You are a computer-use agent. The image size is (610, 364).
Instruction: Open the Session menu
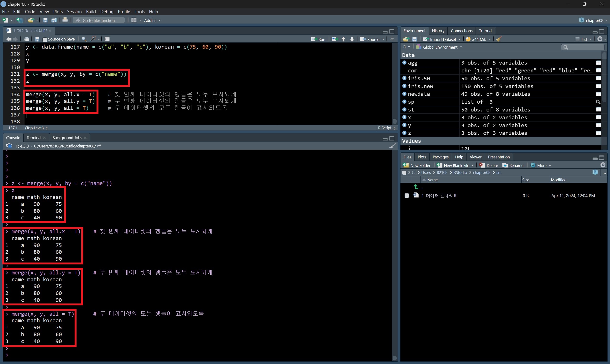pos(74,11)
